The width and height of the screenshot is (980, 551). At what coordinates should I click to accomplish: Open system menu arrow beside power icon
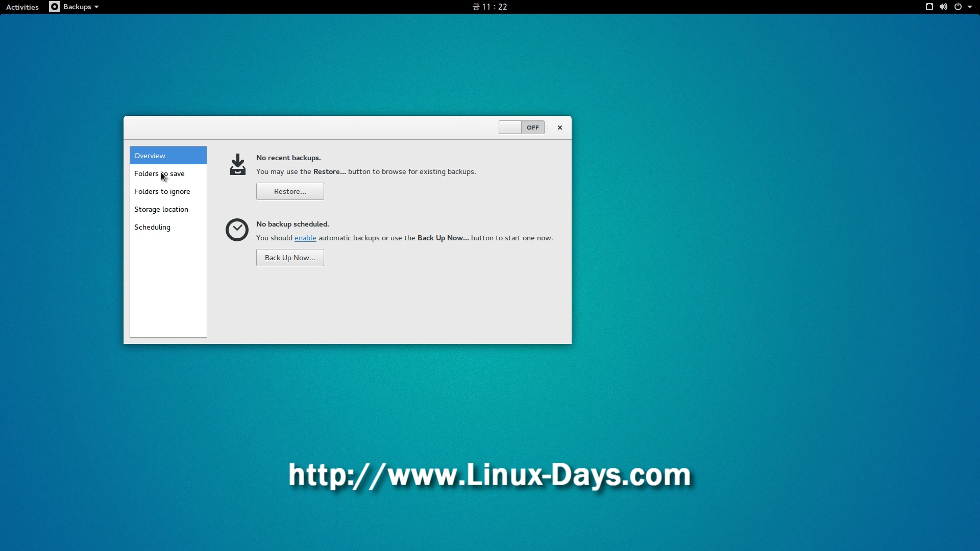tap(970, 7)
